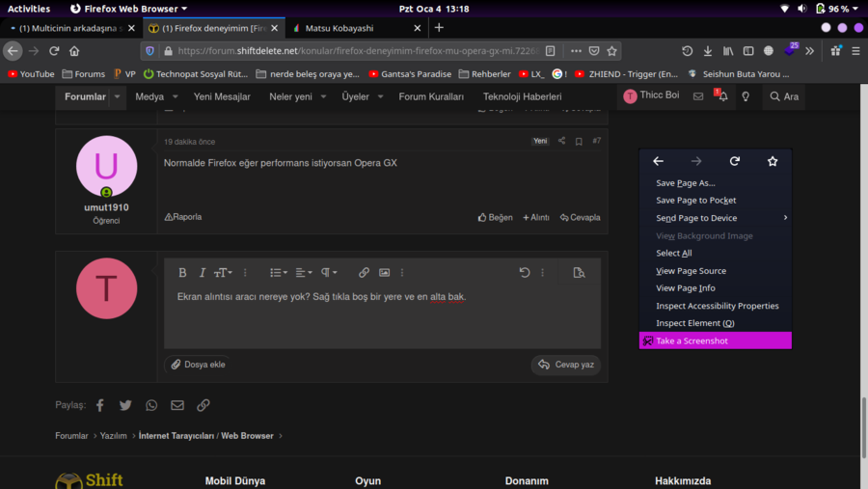
Task: Open font size dropdown in editor
Action: pos(223,273)
